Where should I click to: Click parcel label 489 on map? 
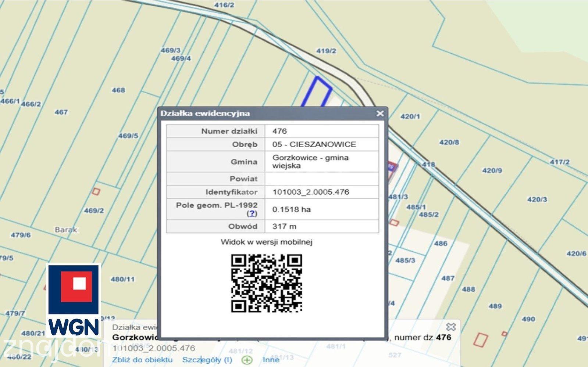(495, 306)
